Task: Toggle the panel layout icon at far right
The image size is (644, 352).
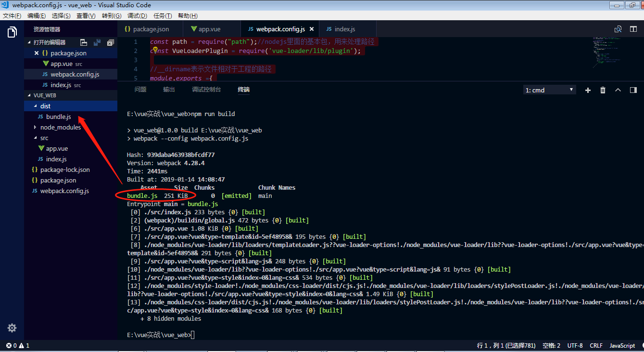Action: pos(633,90)
